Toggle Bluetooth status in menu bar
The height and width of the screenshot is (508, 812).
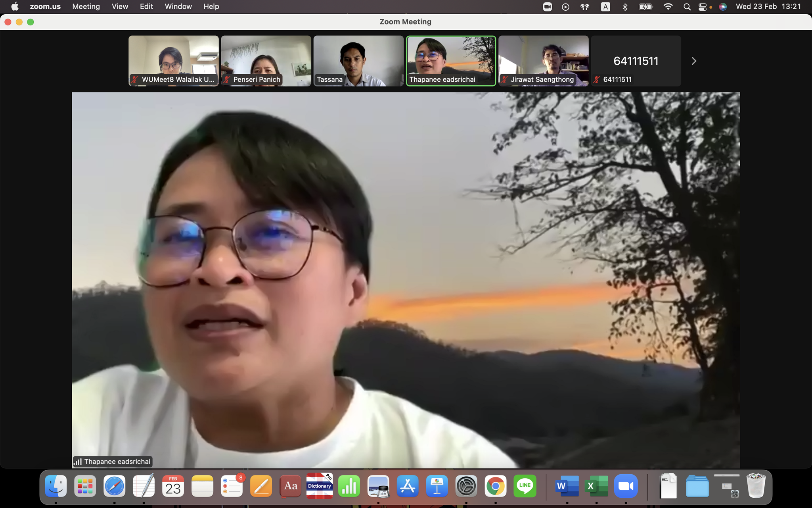pyautogui.click(x=625, y=6)
